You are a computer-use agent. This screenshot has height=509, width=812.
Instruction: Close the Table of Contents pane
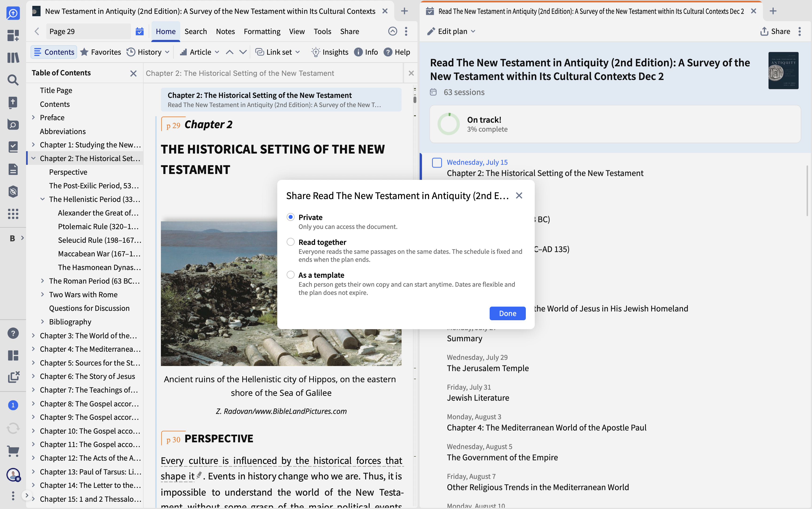tap(133, 73)
